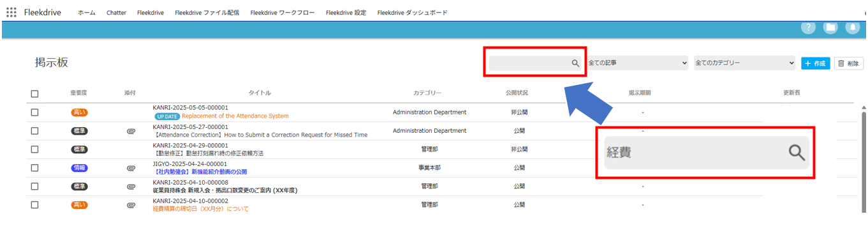This screenshot has height=244, width=868.
Task: Open 経費精算の締切日 article link
Action: (201, 209)
